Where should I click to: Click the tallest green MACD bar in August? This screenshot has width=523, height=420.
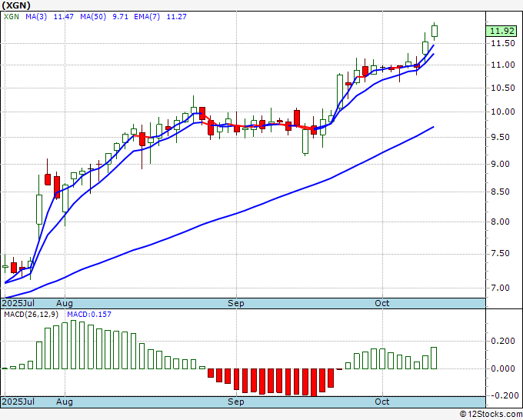[73, 345]
